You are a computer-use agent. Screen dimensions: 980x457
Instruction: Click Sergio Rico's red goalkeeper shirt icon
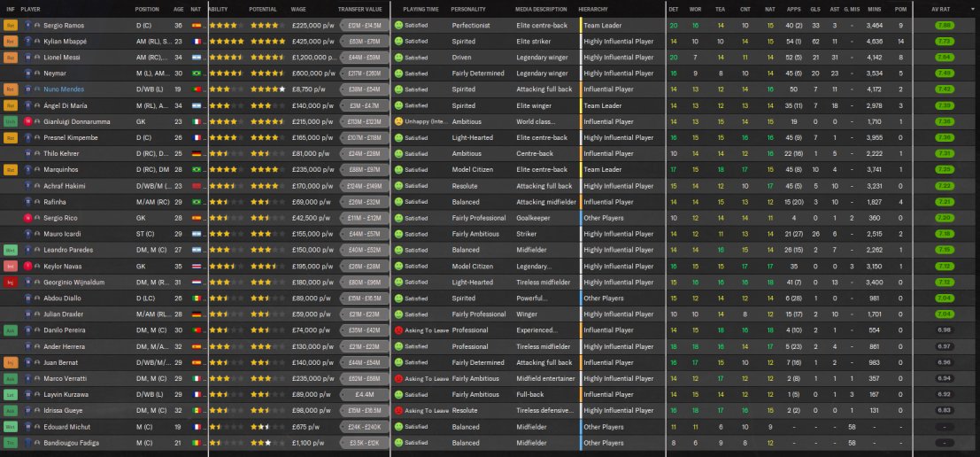[x=27, y=218]
